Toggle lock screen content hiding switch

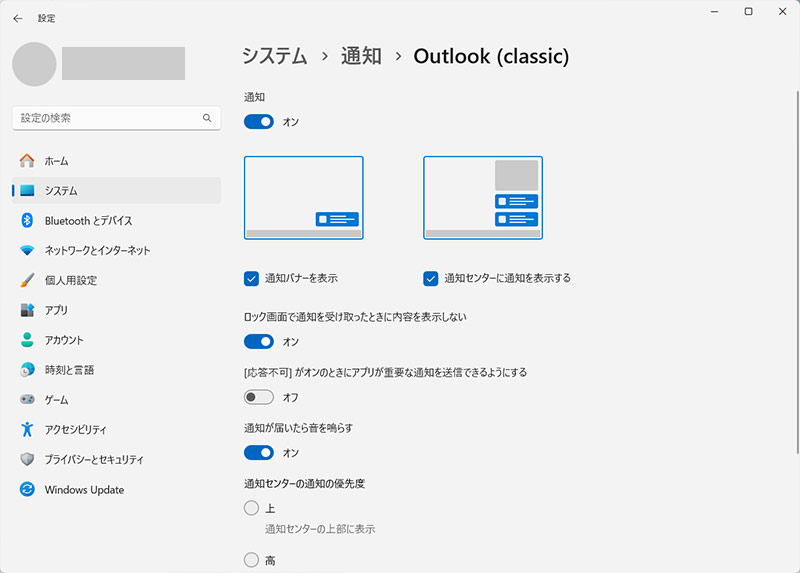pyautogui.click(x=259, y=341)
